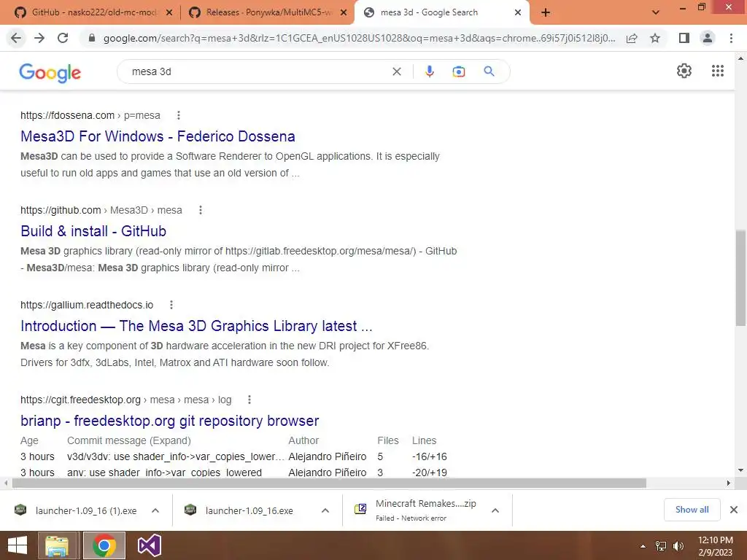Go forward with the browser forward arrow

[39, 38]
